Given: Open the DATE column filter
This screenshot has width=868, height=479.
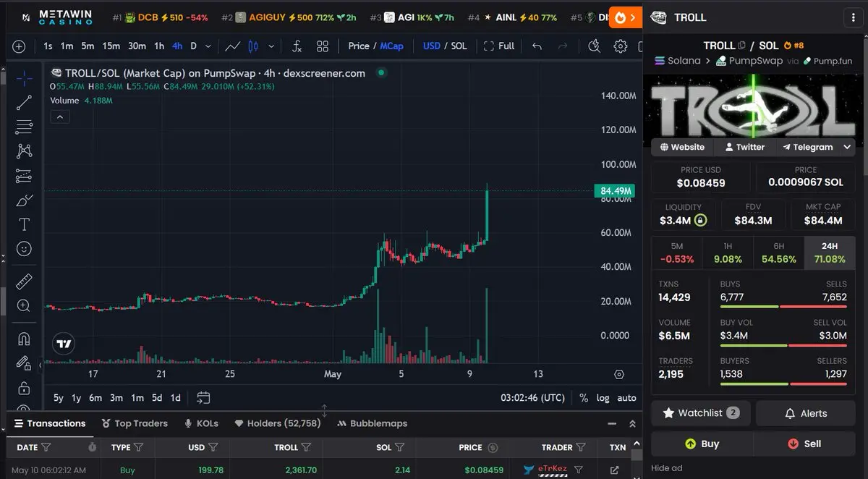Looking at the screenshot, I should point(46,447).
